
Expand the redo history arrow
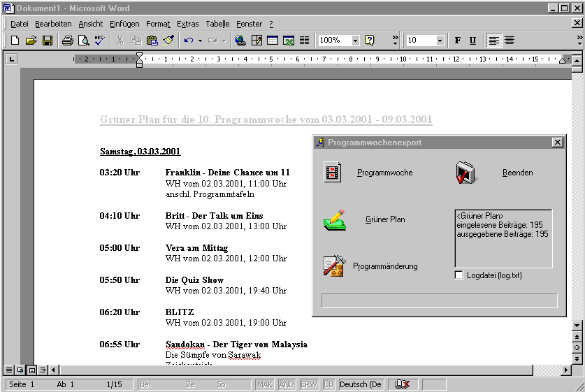224,41
